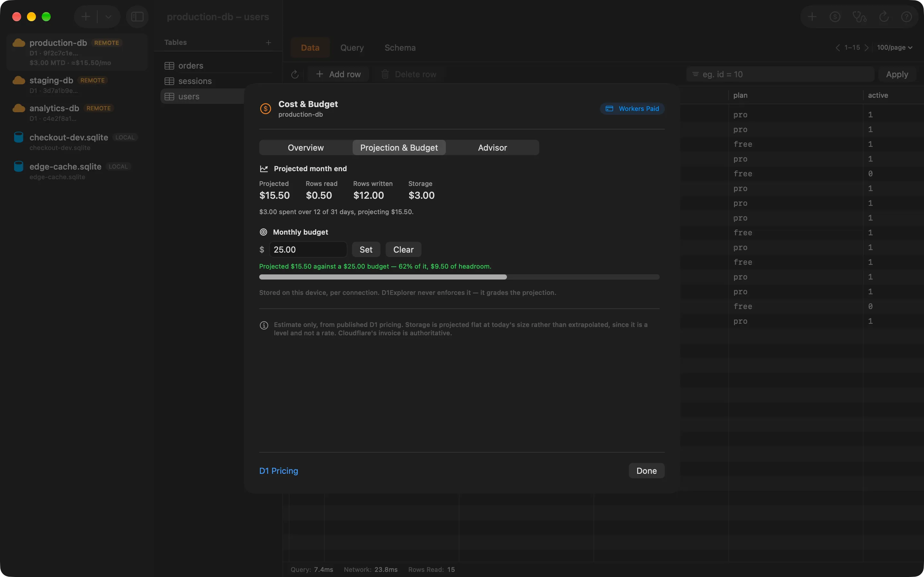The height and width of the screenshot is (577, 924).
Task: Open the help question mark icon
Action: click(x=906, y=17)
